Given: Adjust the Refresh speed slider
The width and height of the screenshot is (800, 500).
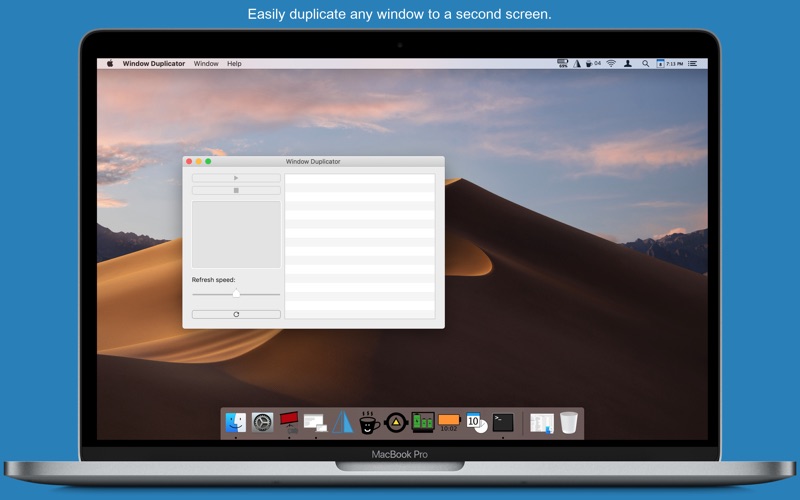Looking at the screenshot, I should click(236, 294).
